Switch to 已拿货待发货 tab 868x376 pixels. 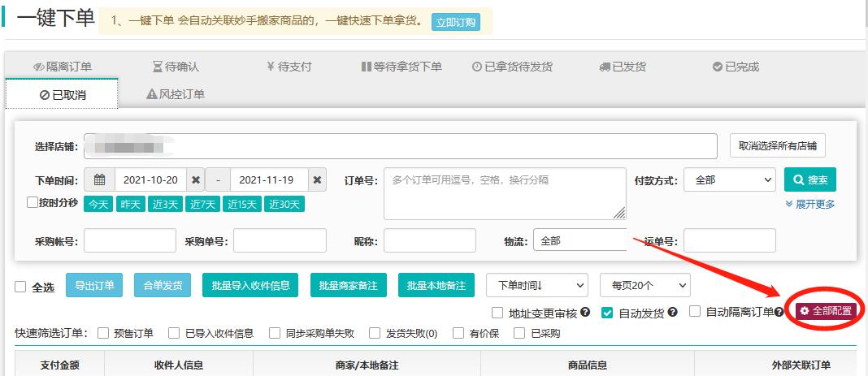513,67
